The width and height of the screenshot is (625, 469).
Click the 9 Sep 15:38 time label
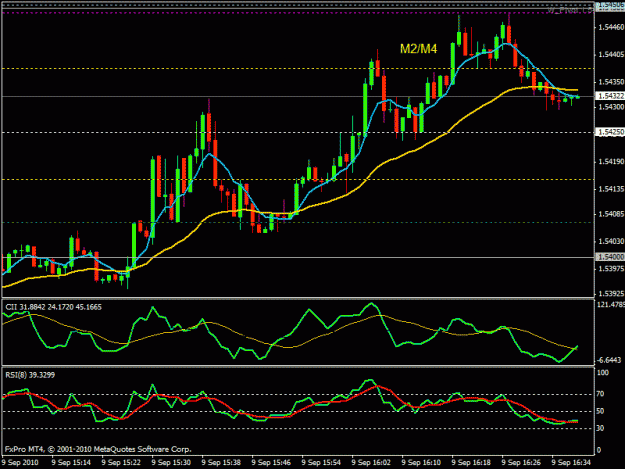coord(221,462)
